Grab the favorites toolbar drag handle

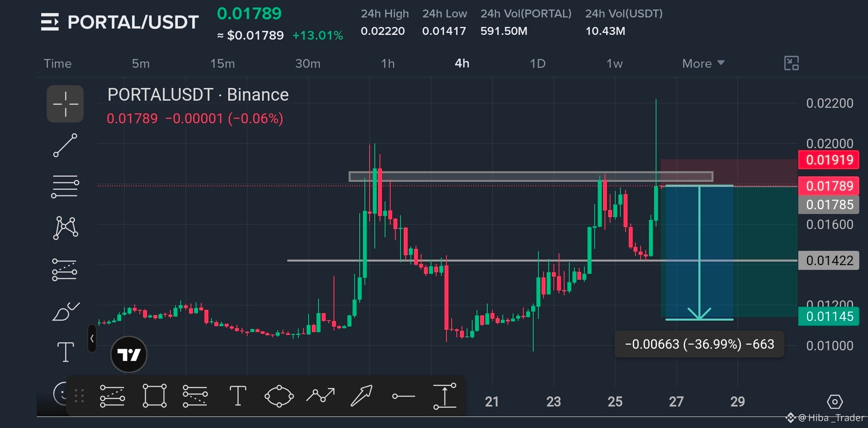click(79, 396)
